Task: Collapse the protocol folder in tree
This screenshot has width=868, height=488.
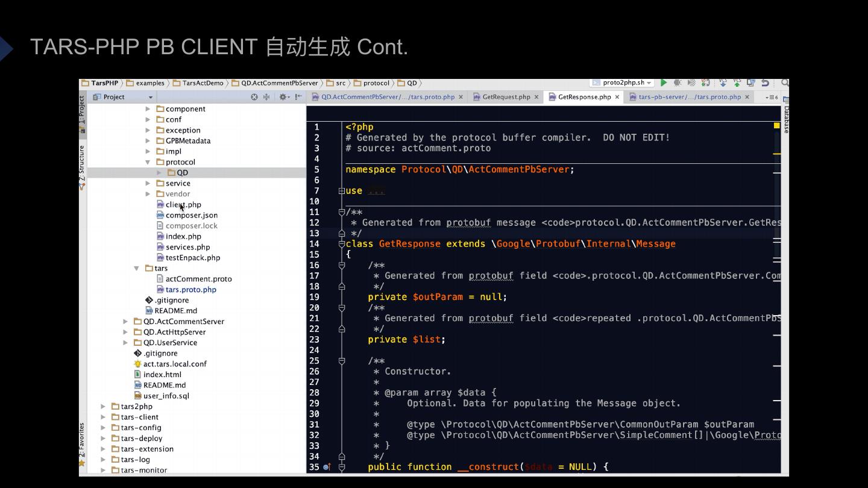Action: point(148,162)
